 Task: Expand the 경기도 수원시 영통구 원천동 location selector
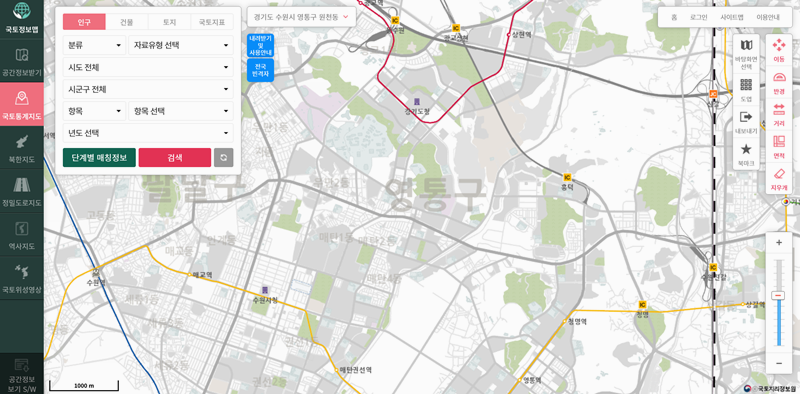tap(301, 17)
